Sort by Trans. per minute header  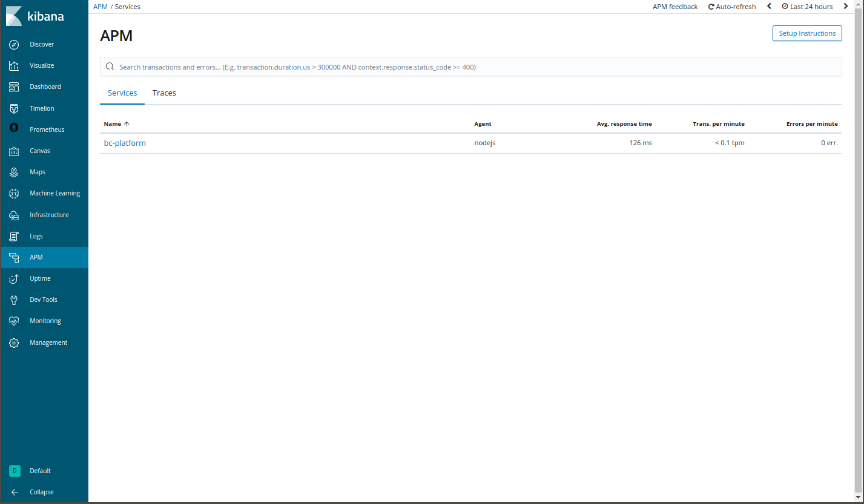(x=719, y=123)
